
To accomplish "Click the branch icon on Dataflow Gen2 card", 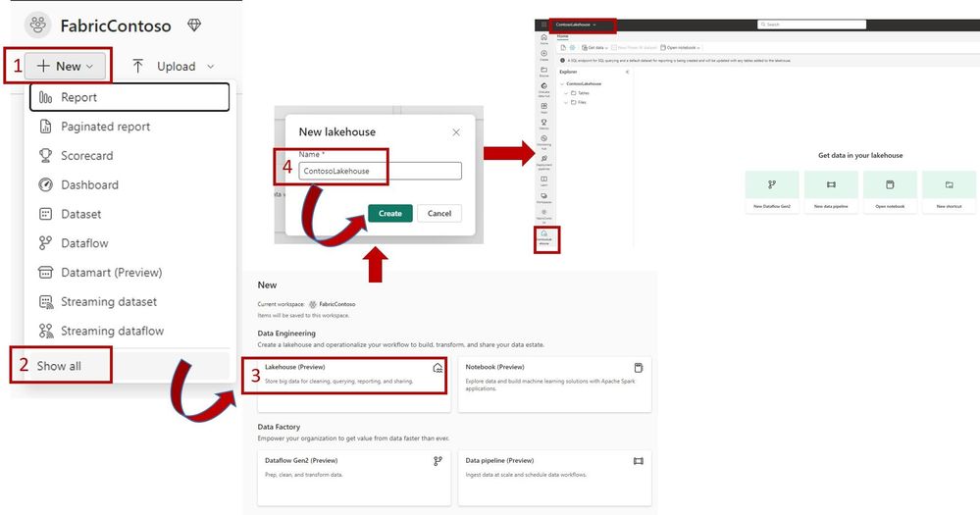I will pyautogui.click(x=438, y=461).
